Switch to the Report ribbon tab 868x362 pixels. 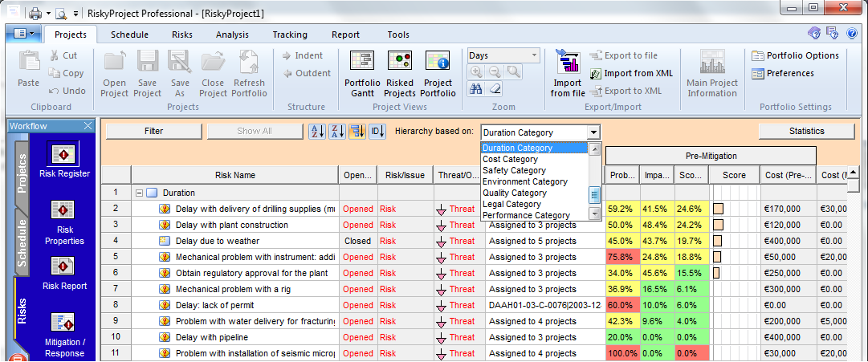(x=346, y=35)
